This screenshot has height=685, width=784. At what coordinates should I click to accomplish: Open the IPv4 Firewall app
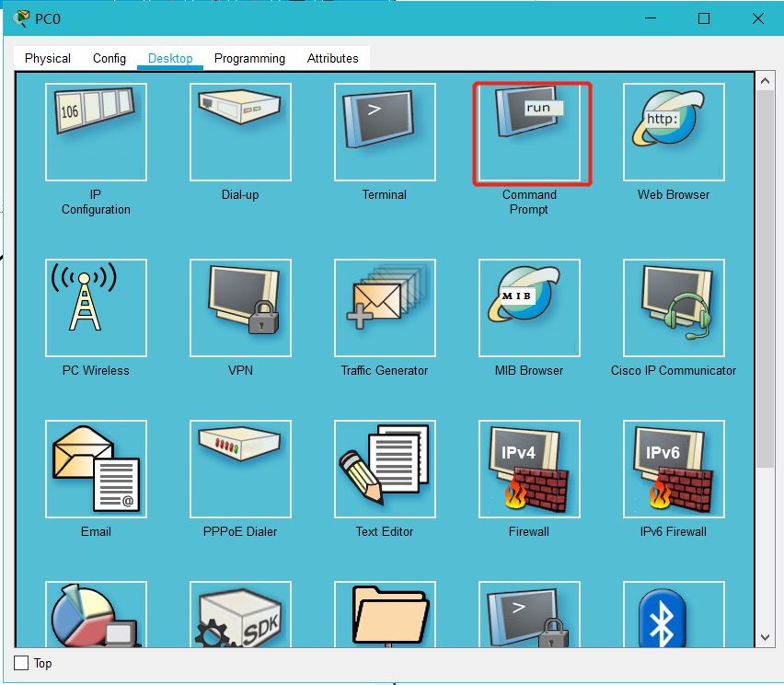529,469
